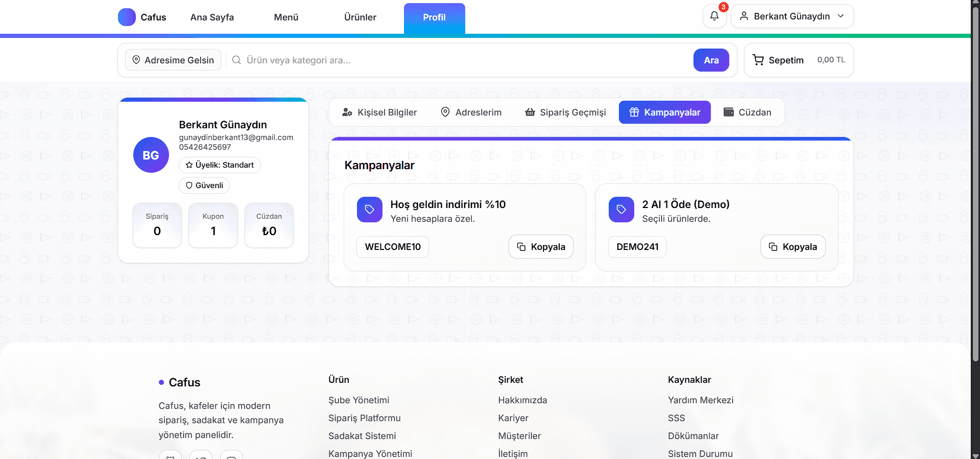Click the Cafus footer brand title
The height and width of the screenshot is (459, 980).
[x=184, y=382]
